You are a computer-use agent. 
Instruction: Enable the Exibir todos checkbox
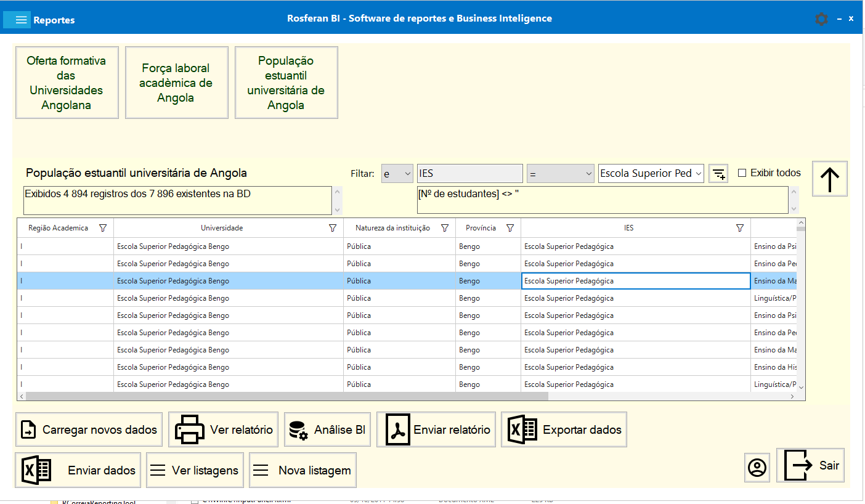(x=742, y=173)
